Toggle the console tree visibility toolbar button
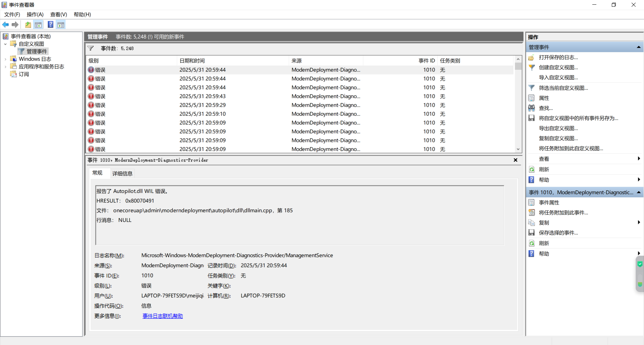The height and width of the screenshot is (345, 644). 38,24
